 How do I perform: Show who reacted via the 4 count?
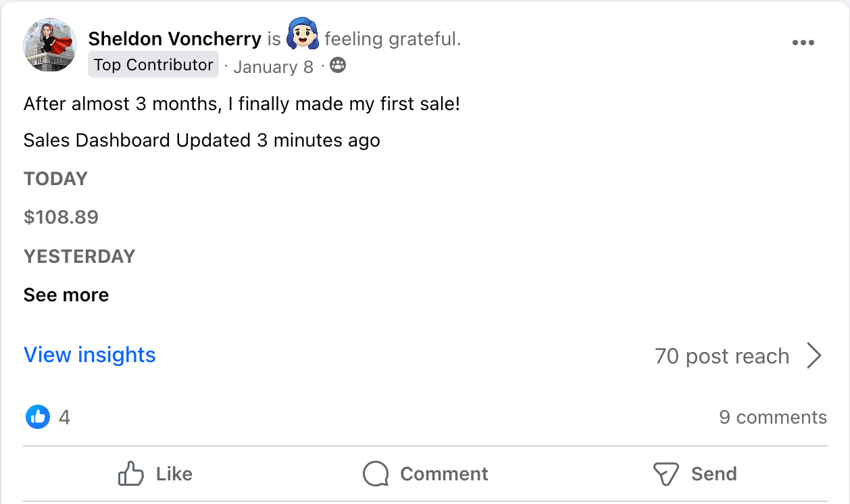pyautogui.click(x=64, y=417)
